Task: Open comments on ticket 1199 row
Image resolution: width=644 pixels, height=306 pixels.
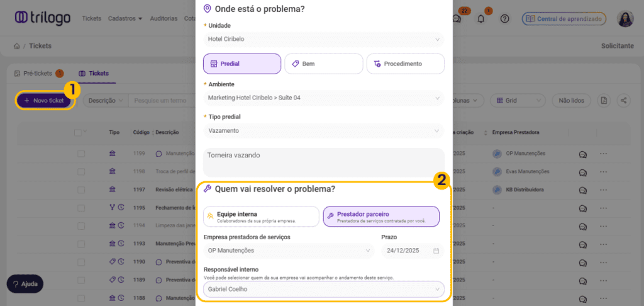Action: click(583, 154)
